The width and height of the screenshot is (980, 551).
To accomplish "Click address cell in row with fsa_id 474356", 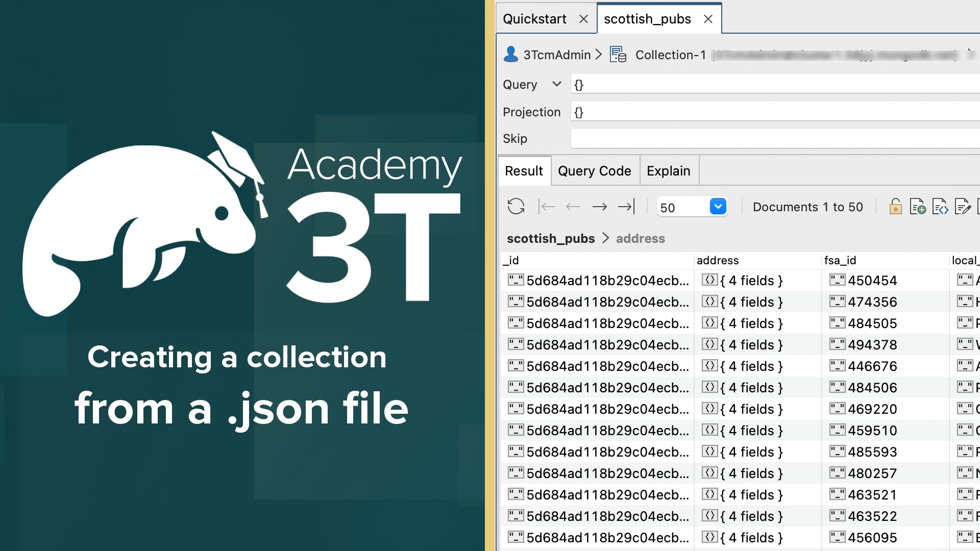I will 757,302.
